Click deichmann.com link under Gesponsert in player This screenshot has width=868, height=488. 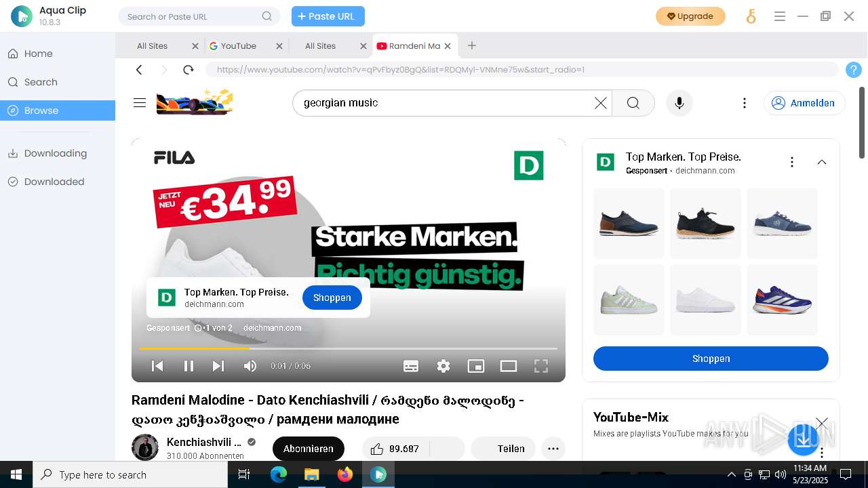272,328
